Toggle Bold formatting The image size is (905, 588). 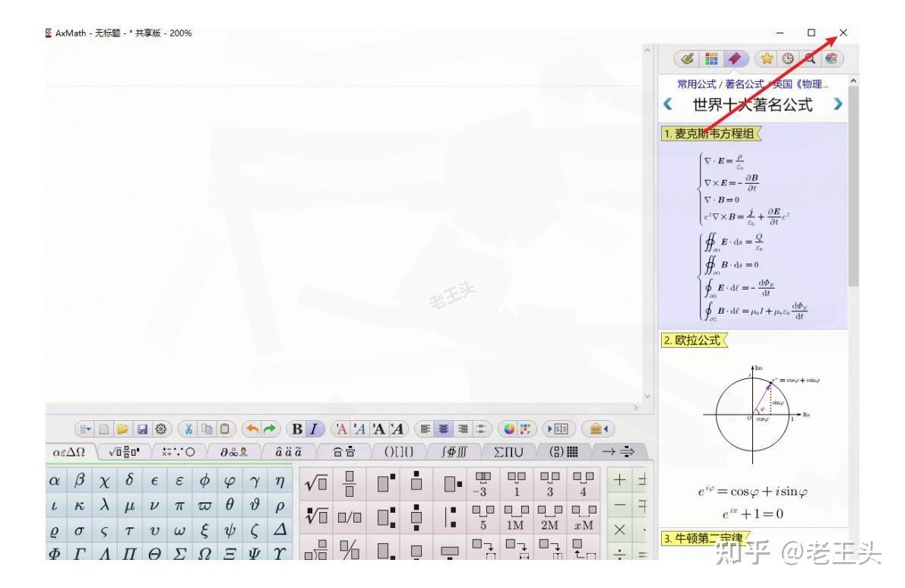pos(296,428)
